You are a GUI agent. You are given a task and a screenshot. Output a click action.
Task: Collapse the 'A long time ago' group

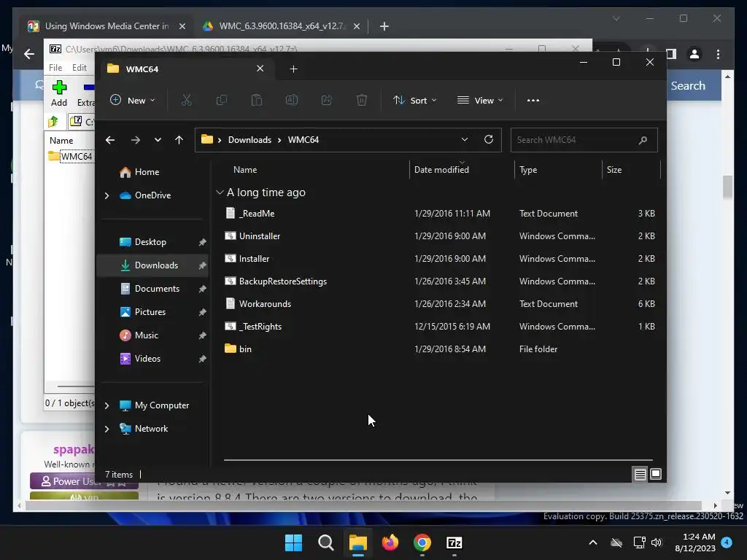(x=220, y=192)
